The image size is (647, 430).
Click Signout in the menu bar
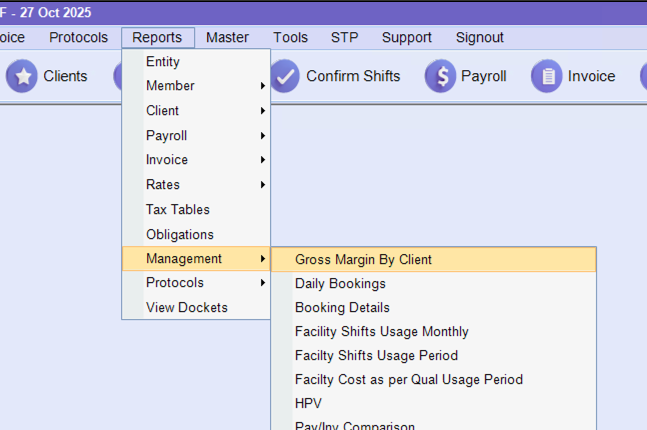[x=480, y=38]
